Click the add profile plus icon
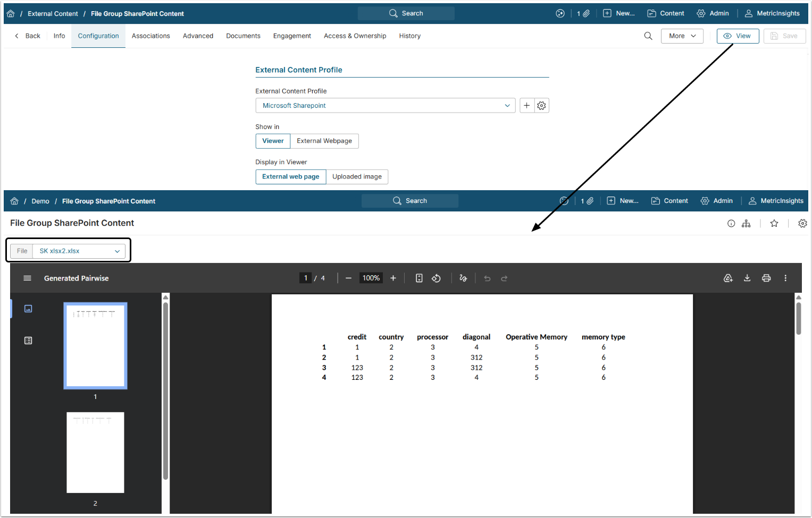The height and width of the screenshot is (518, 812). point(526,106)
